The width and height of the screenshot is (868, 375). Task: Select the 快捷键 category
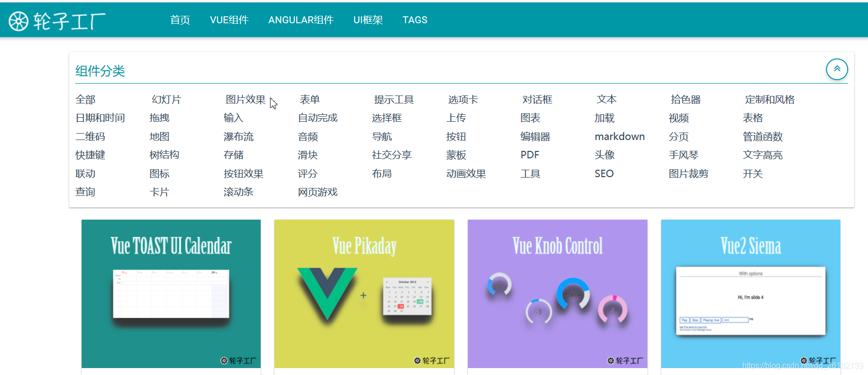90,155
